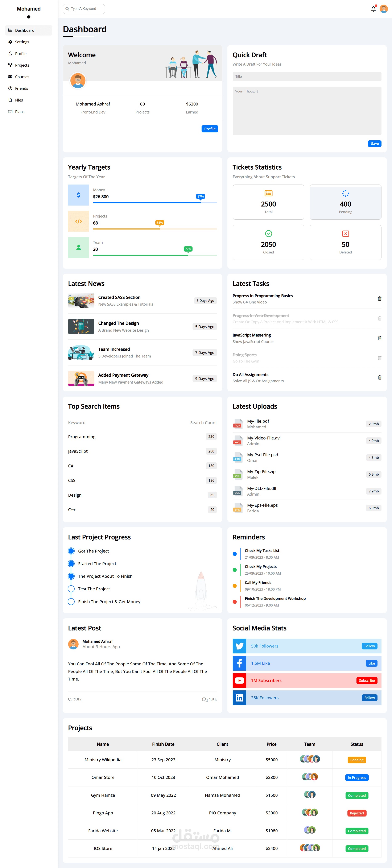The image size is (392, 868).
Task: Open Friends from the sidebar
Action: click(x=22, y=88)
